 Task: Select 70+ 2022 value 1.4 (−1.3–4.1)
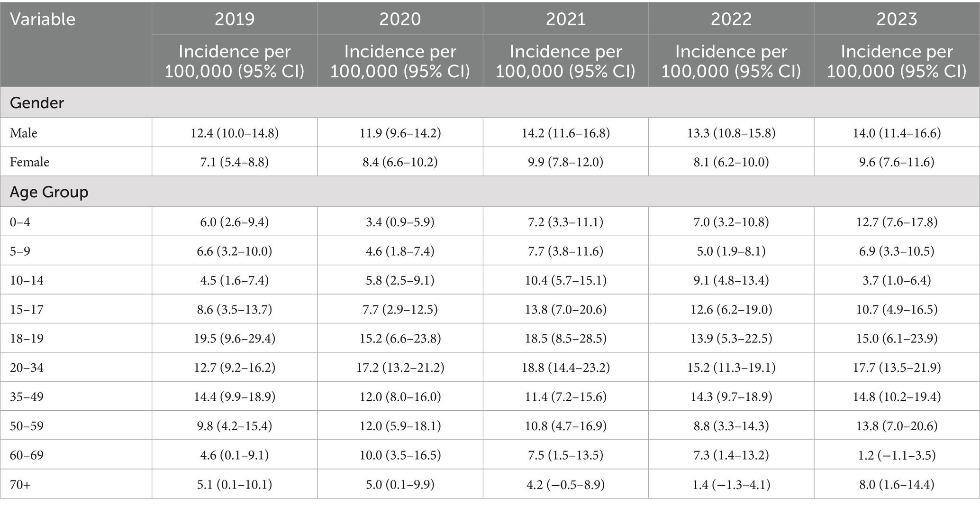click(x=731, y=484)
